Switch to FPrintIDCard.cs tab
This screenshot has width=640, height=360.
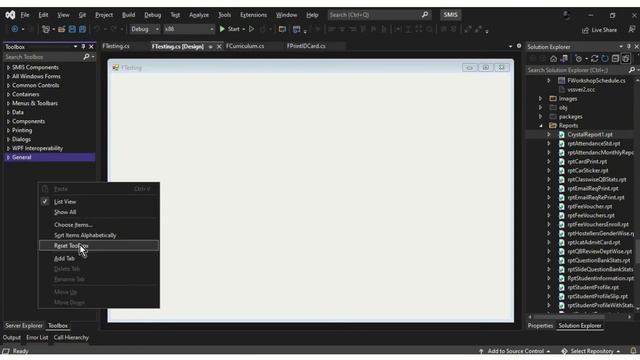pos(306,46)
